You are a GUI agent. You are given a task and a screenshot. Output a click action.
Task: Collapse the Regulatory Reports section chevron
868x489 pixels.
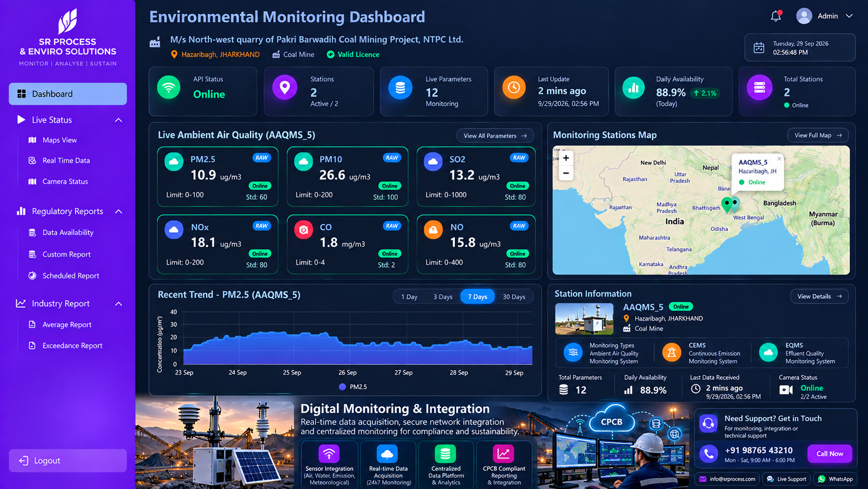click(118, 212)
